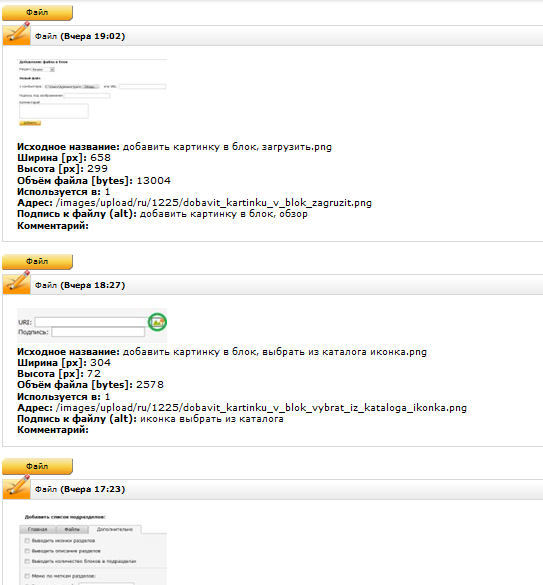
Task: Select the Дополнительно tab in bottom thumbnail
Action: [x=115, y=529]
